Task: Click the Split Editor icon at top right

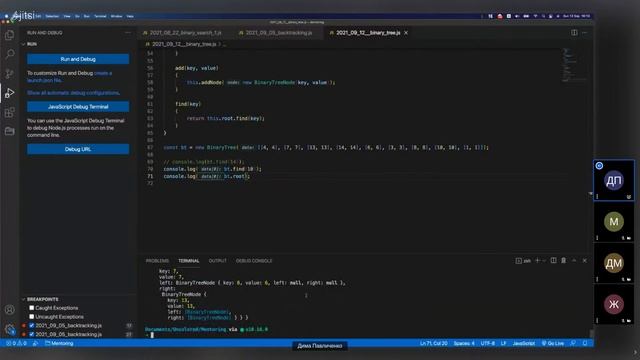Action: click(574, 33)
